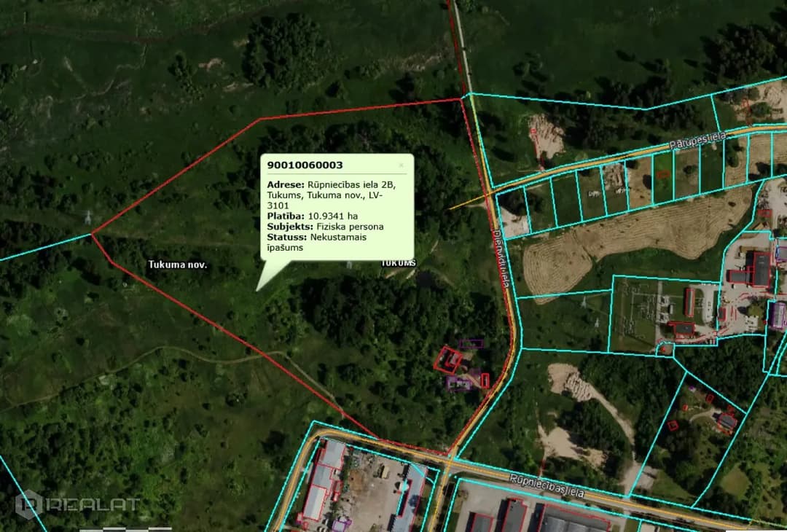The image size is (787, 532).
Task: Click the 'Rūpniecības iela' street label
Action: pyautogui.click(x=547, y=486)
